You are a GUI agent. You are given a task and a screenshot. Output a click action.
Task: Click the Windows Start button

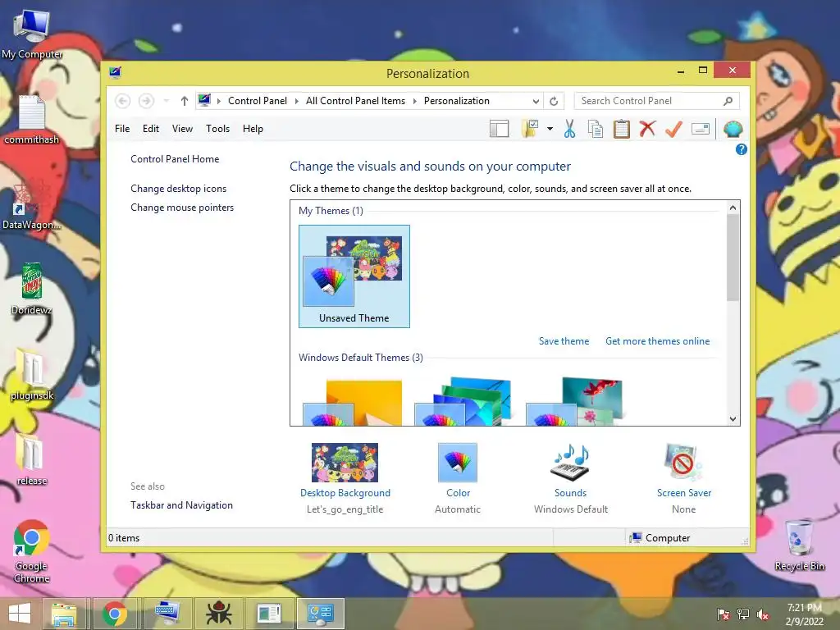20,614
